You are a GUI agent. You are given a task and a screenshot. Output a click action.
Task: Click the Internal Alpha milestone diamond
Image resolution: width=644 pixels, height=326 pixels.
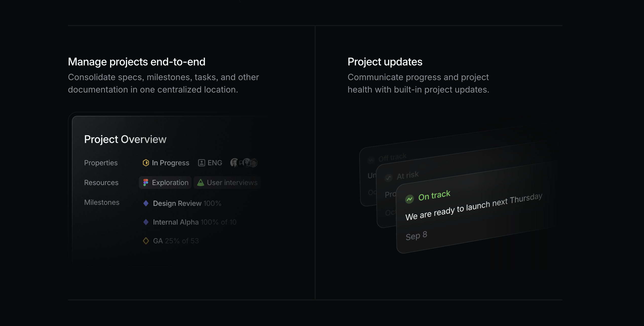[x=146, y=222]
